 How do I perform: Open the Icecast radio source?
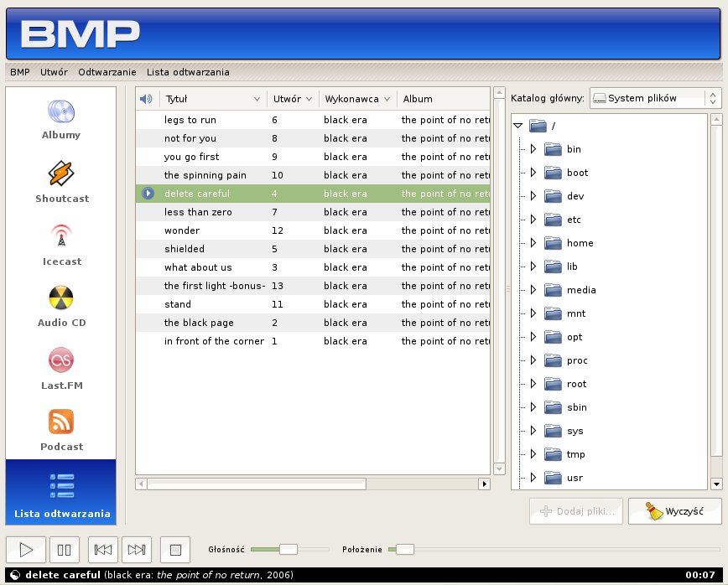[62, 246]
